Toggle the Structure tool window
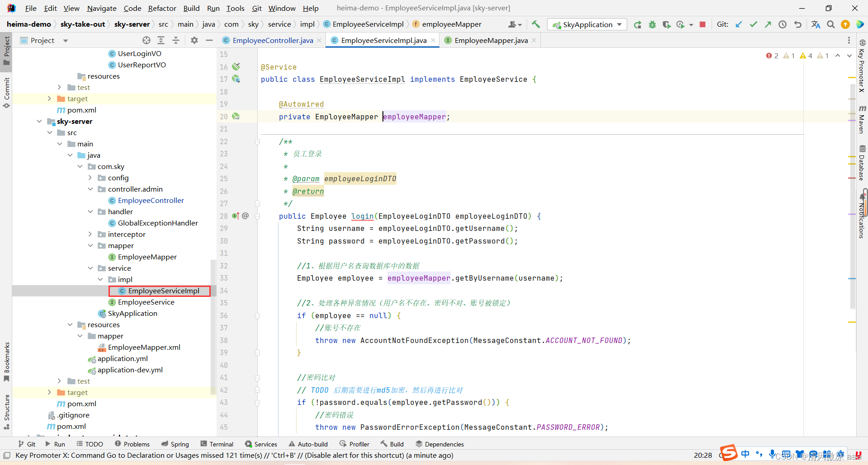 click(7, 412)
